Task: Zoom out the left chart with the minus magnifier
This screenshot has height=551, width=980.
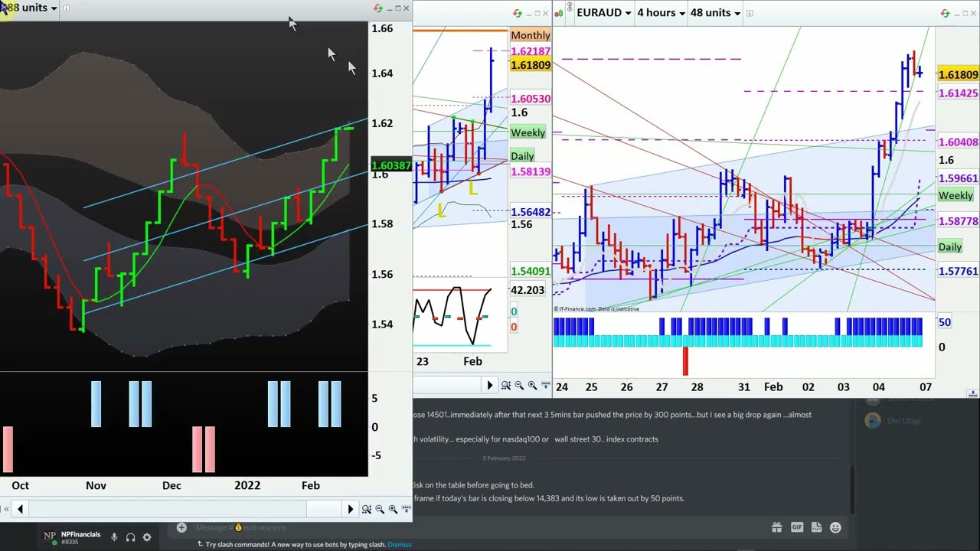Action: (380, 510)
